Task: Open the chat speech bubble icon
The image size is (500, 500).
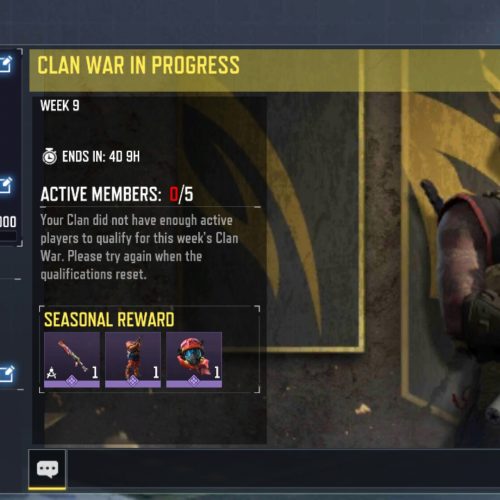Action: coord(47,469)
